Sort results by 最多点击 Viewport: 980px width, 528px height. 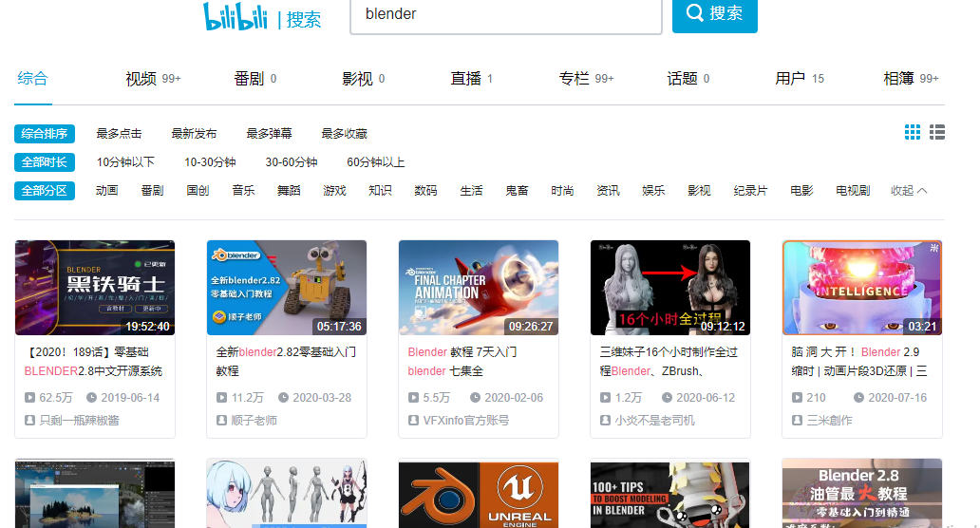pos(119,134)
